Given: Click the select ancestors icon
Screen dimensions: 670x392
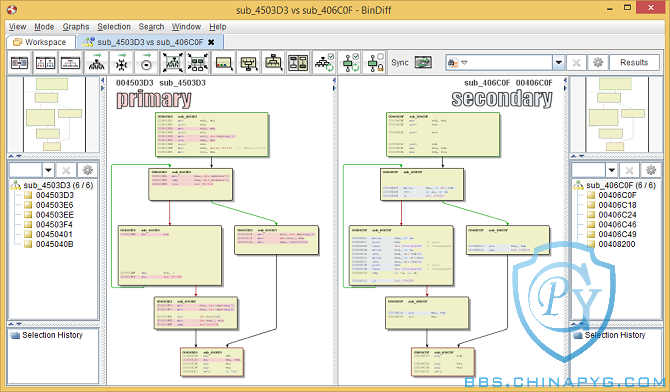Looking at the screenshot, I should click(273, 63).
